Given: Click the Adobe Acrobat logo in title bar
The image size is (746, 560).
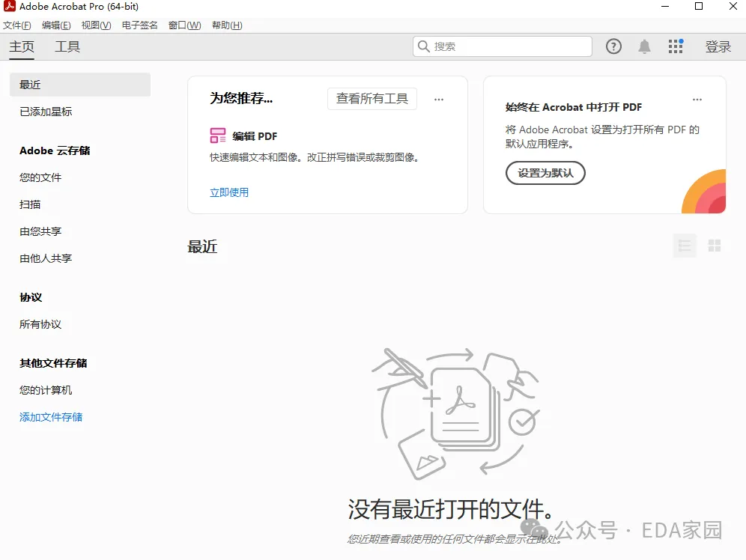Looking at the screenshot, I should 10,6.
